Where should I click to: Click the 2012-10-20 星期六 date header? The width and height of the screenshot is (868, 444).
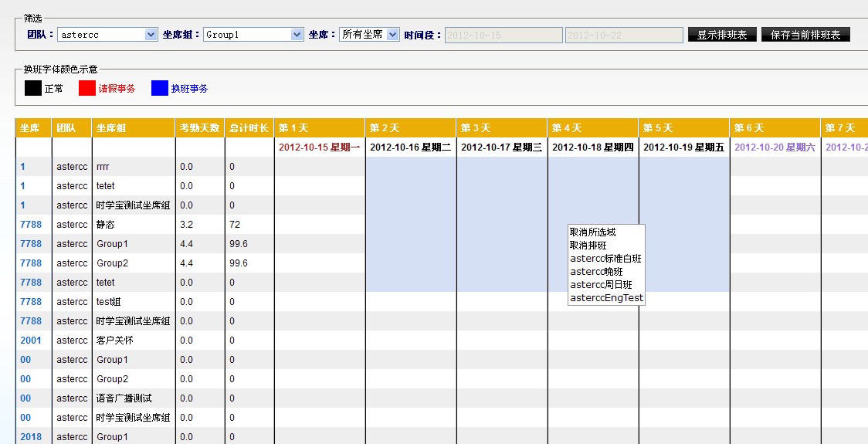[775, 147]
